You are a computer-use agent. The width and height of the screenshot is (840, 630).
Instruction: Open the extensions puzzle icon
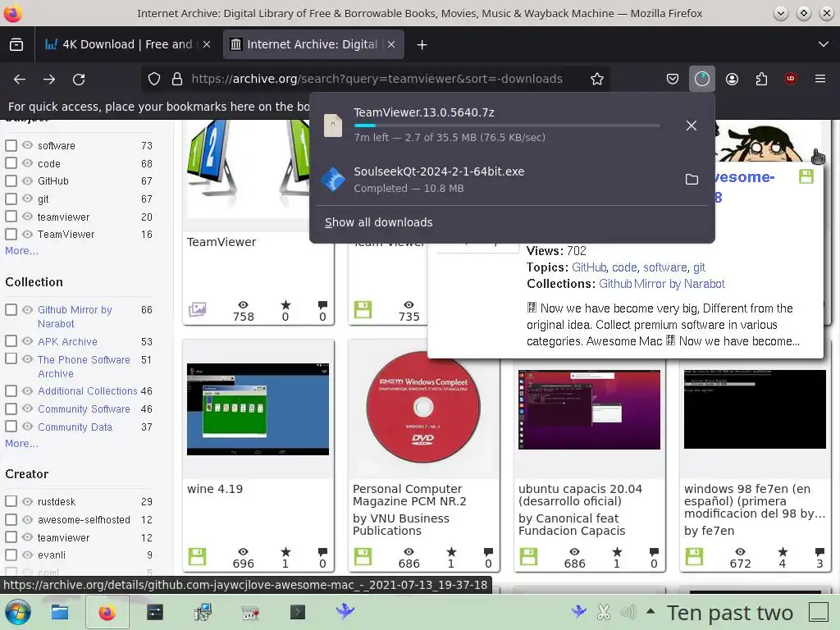coord(761,80)
